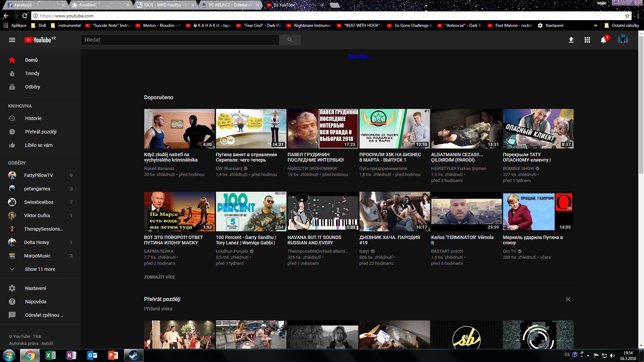This screenshot has width=644, height=362.
Task: Bookmark page with the star icon
Action: 627,16
